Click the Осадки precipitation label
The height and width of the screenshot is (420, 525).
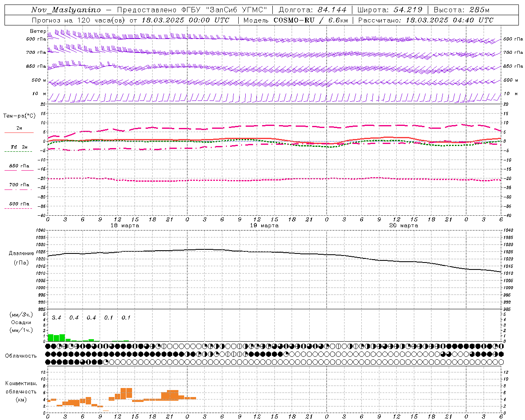click(x=21, y=322)
